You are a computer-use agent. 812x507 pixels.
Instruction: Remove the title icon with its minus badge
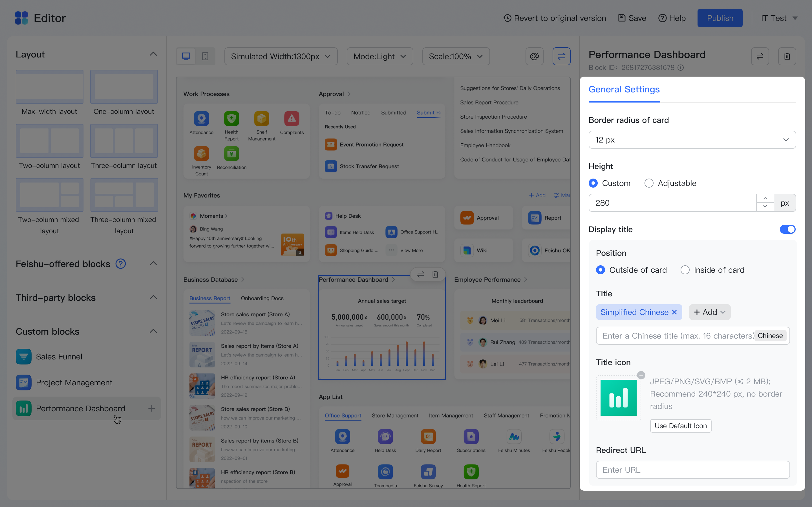click(x=641, y=375)
